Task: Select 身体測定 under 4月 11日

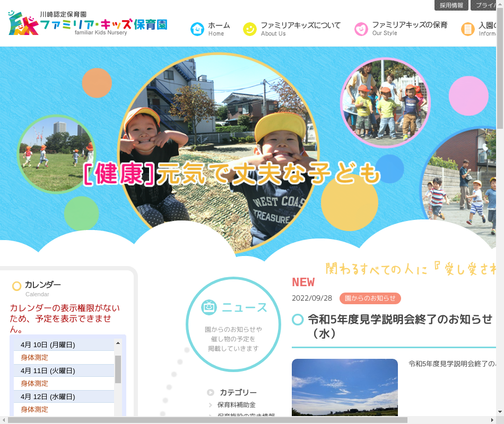Action: (34, 384)
